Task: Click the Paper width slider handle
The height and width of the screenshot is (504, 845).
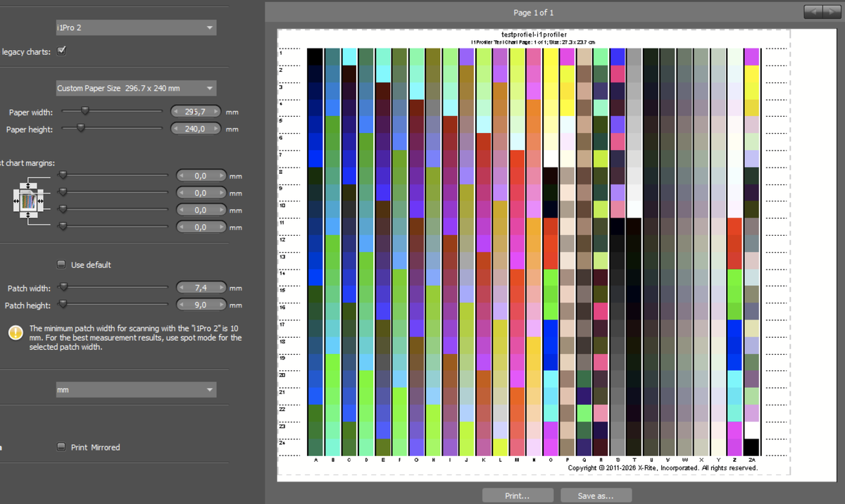Action: tap(85, 111)
